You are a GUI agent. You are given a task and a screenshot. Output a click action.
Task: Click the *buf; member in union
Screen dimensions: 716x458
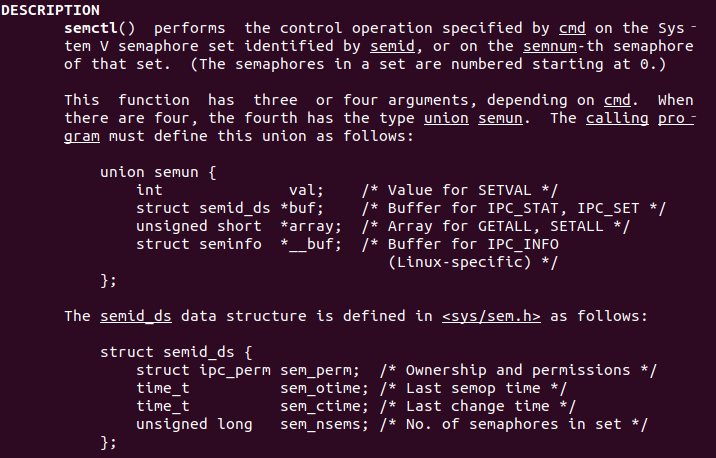(x=302, y=208)
